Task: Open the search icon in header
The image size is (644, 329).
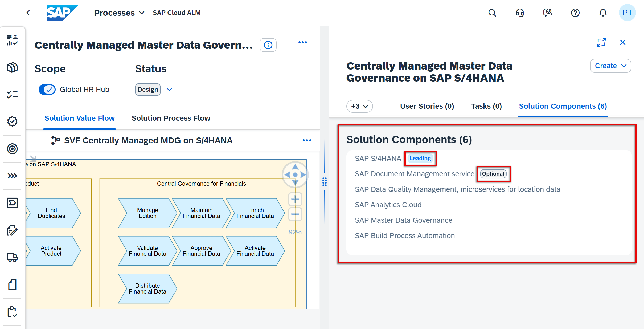Action: pos(492,13)
